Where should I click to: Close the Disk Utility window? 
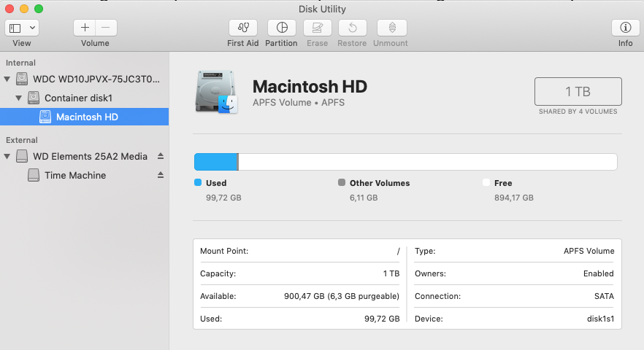click(9, 9)
